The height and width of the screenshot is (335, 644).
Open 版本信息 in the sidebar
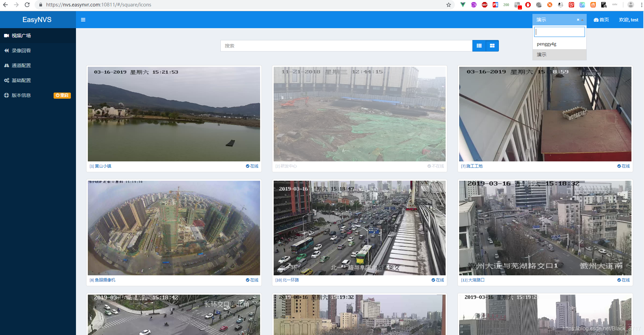[21, 95]
